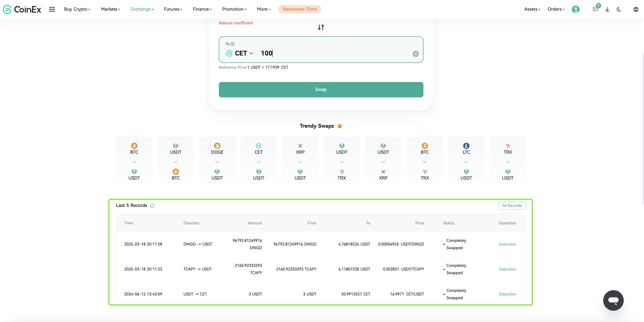This screenshot has width=644, height=322.
Task: Click the Time column header
Action: click(129, 223)
